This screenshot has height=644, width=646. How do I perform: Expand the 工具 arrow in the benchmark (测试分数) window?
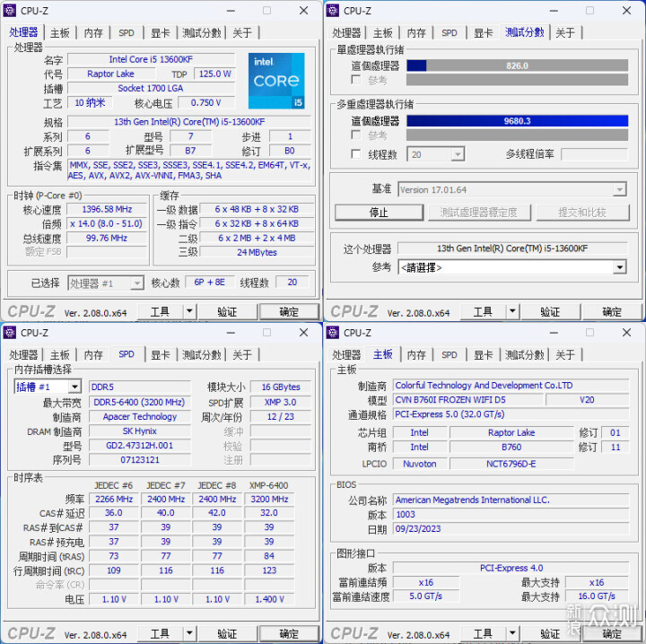click(512, 312)
